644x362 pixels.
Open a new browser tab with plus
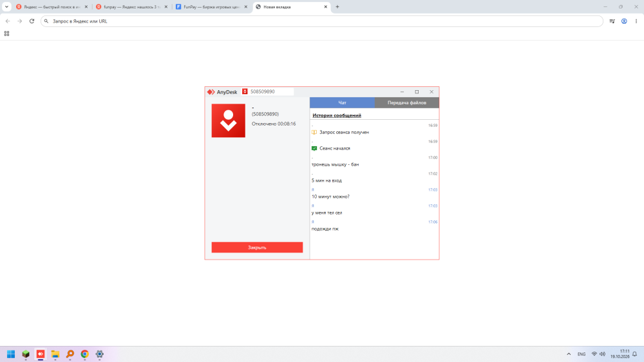(x=337, y=7)
